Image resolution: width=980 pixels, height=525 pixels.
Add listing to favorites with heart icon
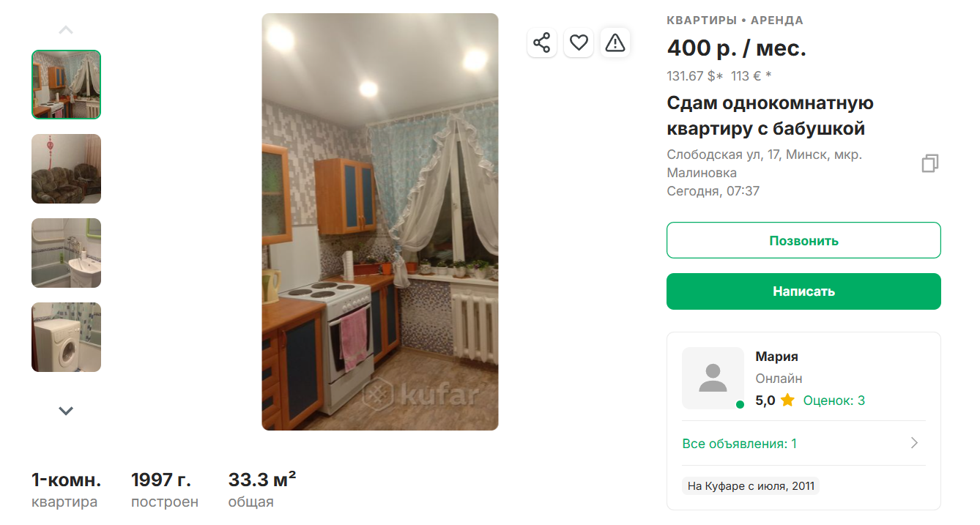coord(579,42)
